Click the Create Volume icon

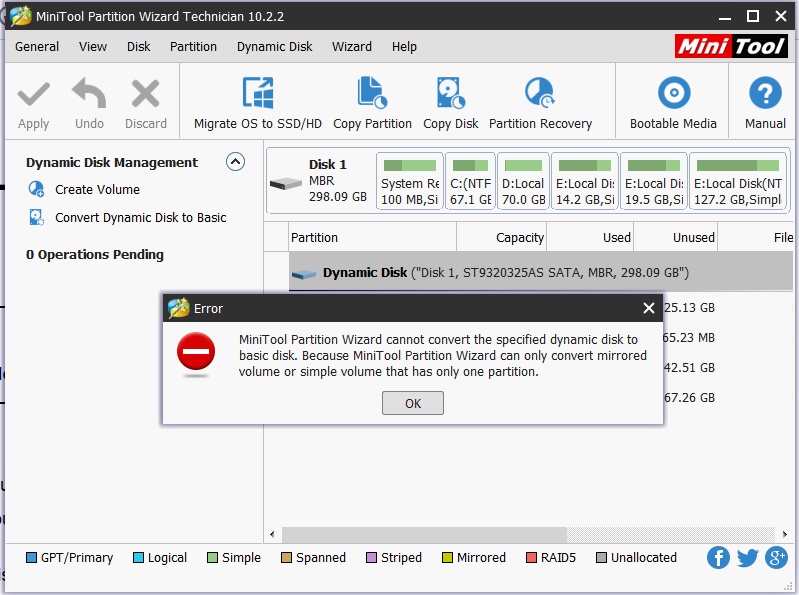[x=36, y=189]
